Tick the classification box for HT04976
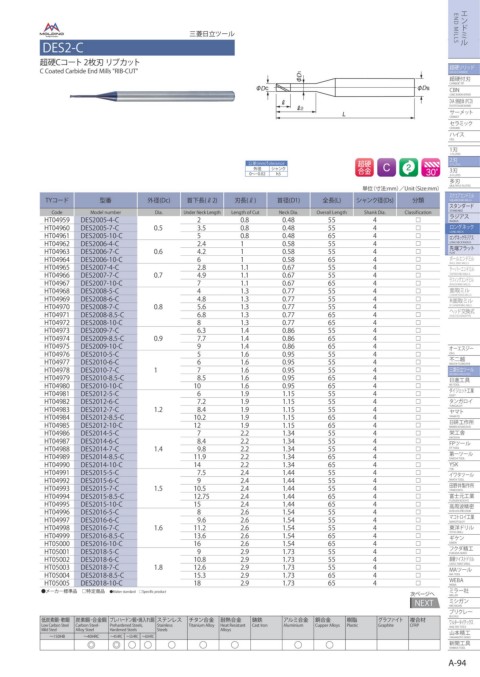This screenshot has height=677, width=480. pos(418,354)
